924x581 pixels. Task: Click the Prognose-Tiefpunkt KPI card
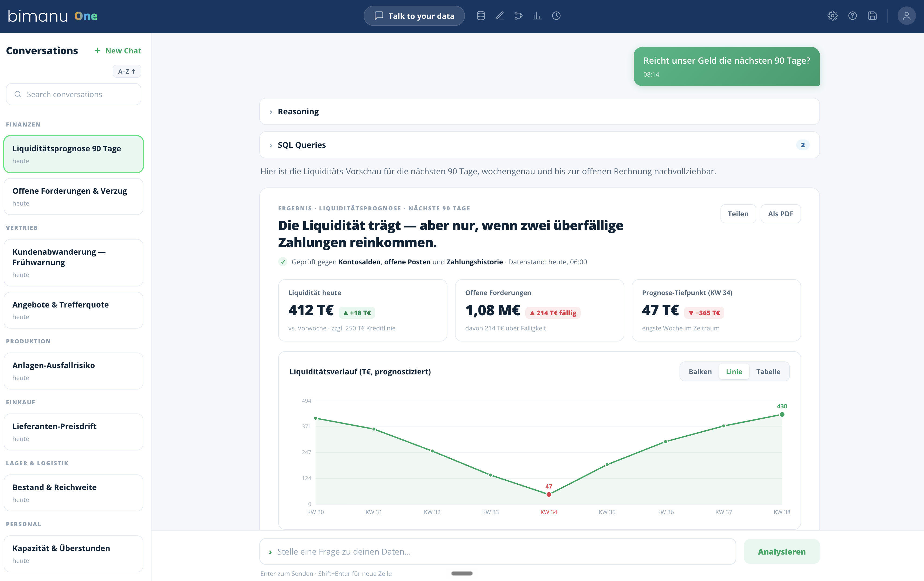[x=716, y=310]
